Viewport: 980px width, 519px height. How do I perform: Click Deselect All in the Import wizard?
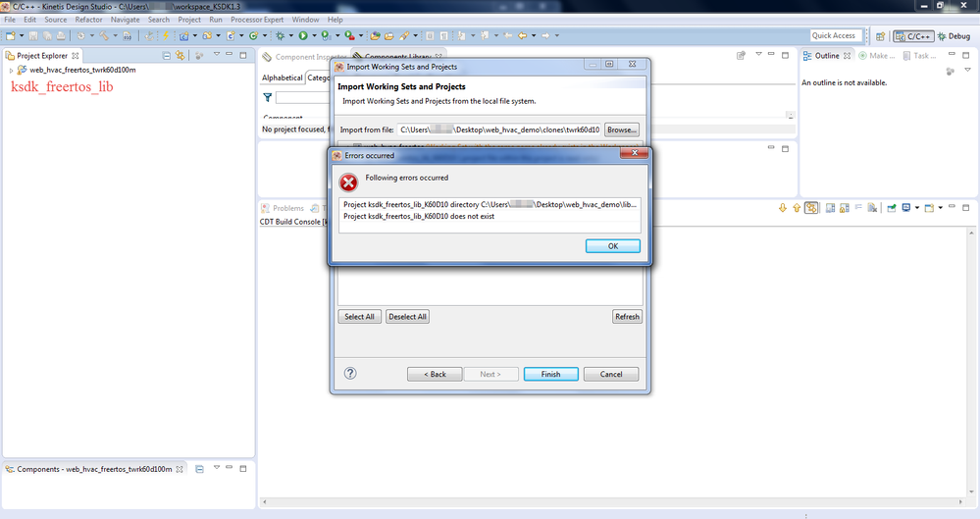pos(407,316)
